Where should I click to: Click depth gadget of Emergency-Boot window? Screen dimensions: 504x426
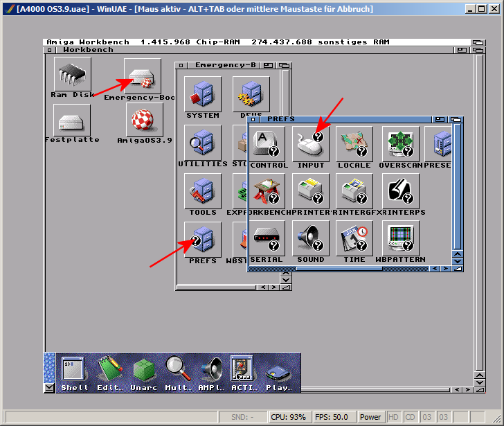(x=284, y=65)
